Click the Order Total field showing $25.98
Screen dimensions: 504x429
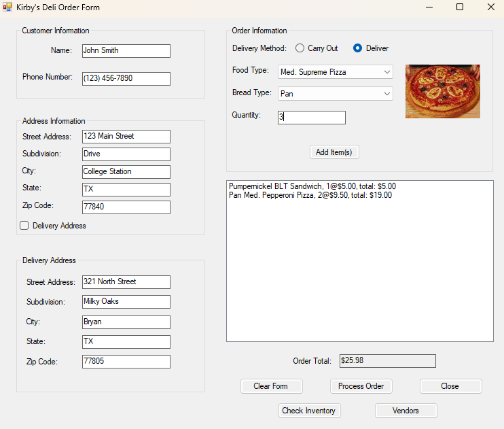[388, 361]
